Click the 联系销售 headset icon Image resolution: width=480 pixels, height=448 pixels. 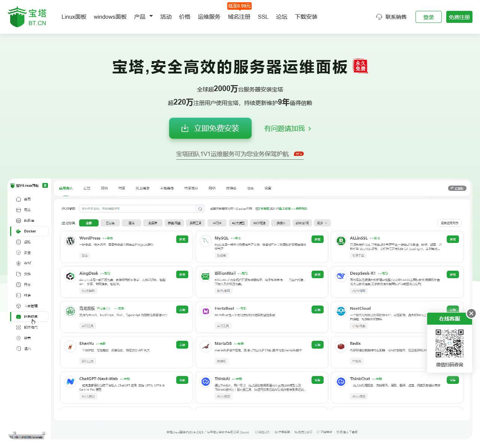[x=379, y=17]
